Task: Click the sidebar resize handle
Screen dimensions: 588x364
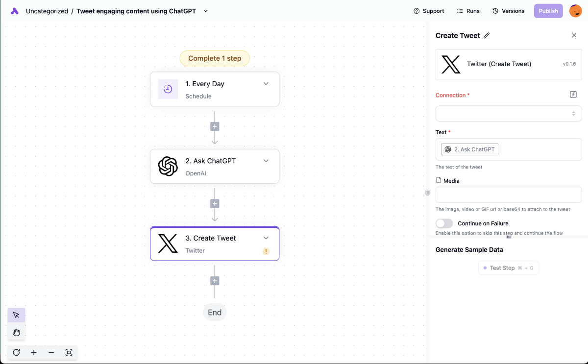Action: click(427, 193)
